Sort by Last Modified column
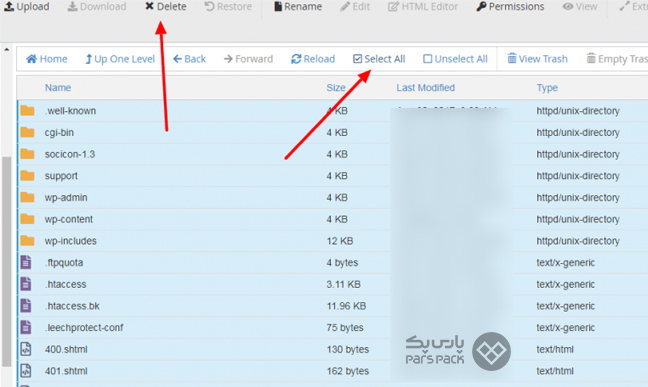 click(x=426, y=88)
